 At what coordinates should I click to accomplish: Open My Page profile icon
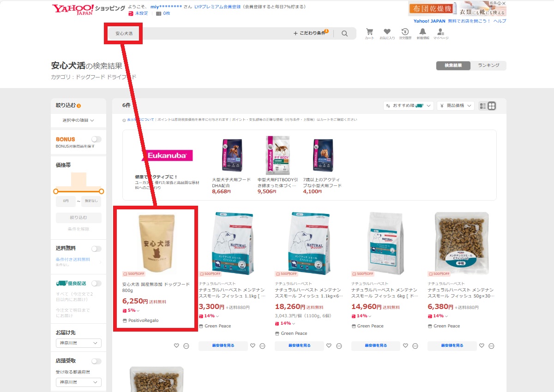pos(440,32)
